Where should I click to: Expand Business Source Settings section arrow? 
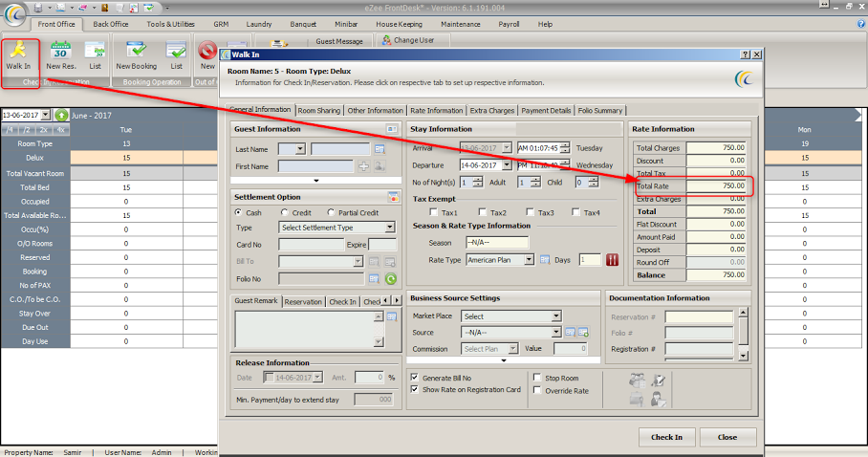(504, 360)
